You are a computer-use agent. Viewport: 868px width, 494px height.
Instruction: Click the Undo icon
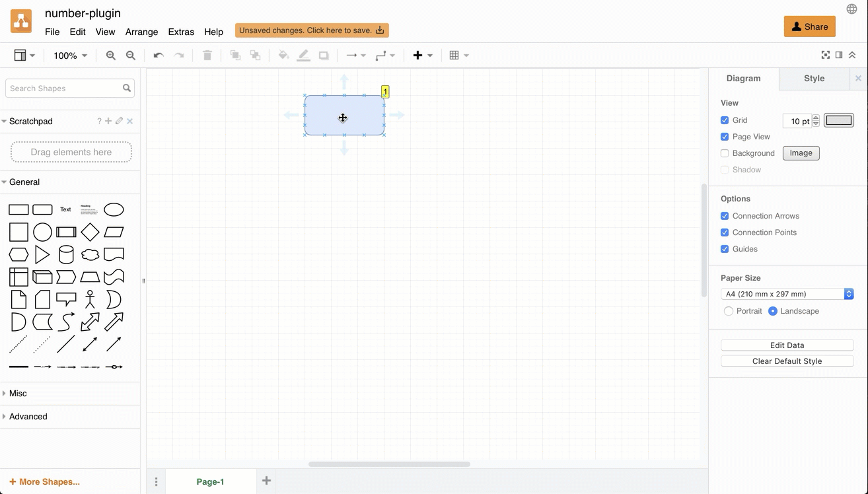click(158, 55)
